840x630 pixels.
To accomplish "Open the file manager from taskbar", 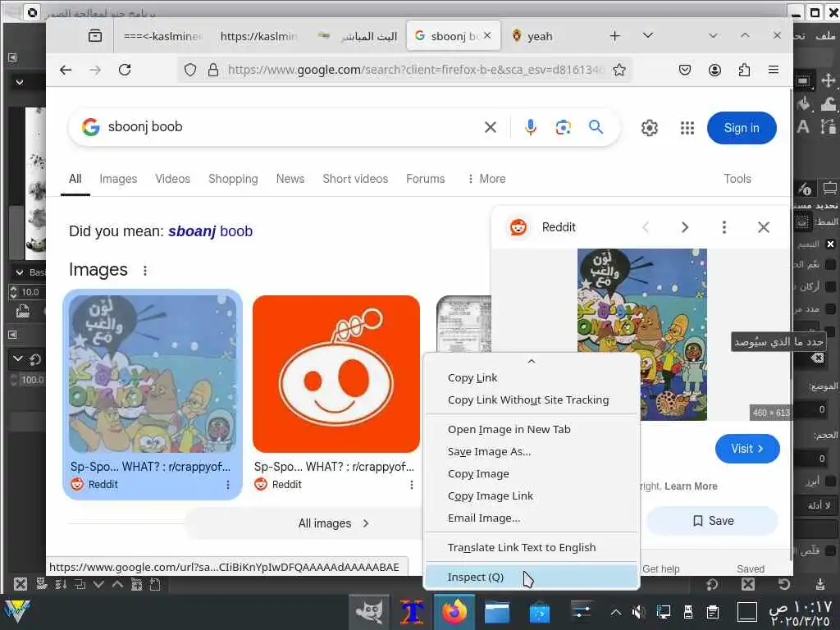I will [x=497, y=612].
